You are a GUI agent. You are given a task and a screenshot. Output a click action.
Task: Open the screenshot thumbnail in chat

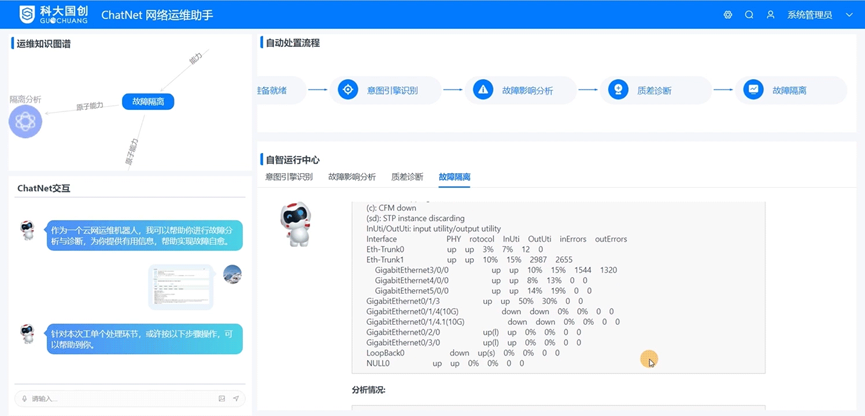click(x=180, y=287)
